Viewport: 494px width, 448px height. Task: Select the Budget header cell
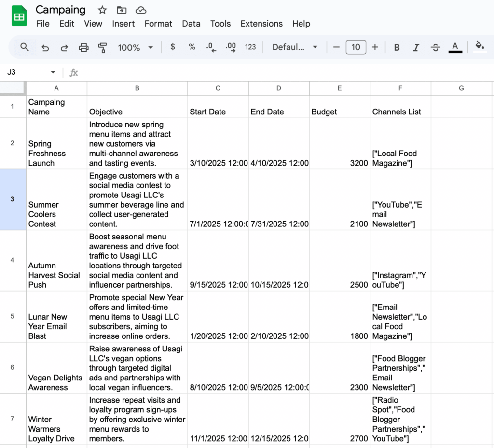point(340,107)
